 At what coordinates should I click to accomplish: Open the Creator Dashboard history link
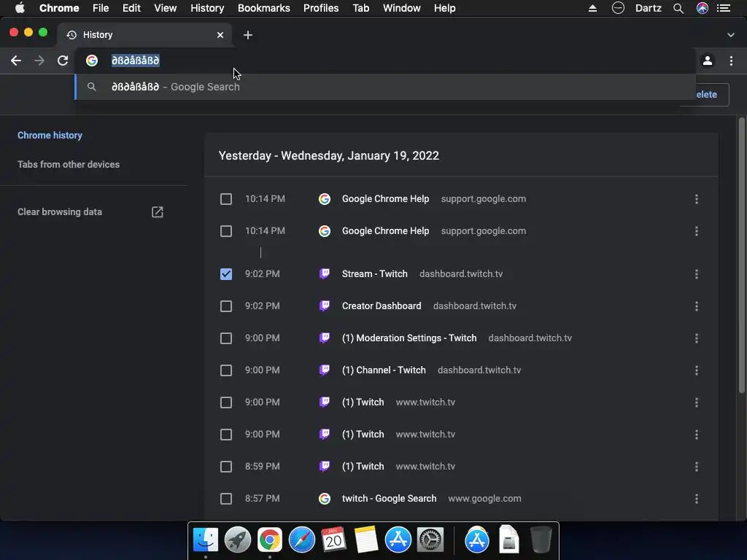[382, 306]
